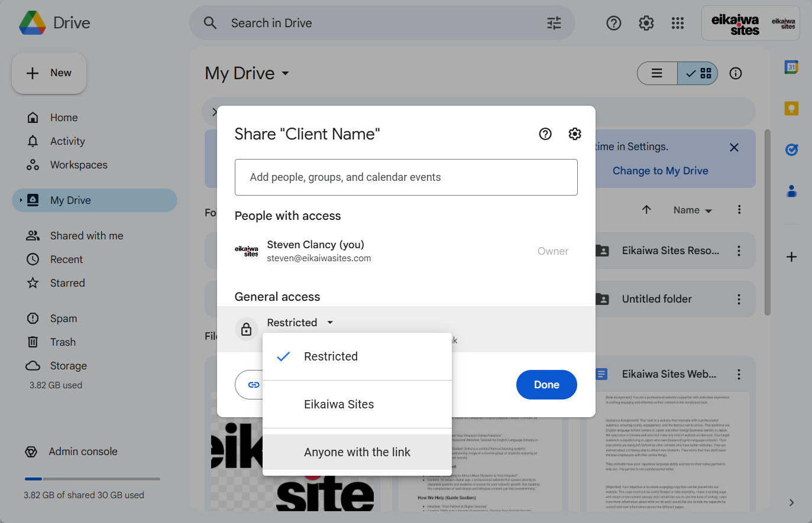Click the storage usage progress bar

[92, 479]
